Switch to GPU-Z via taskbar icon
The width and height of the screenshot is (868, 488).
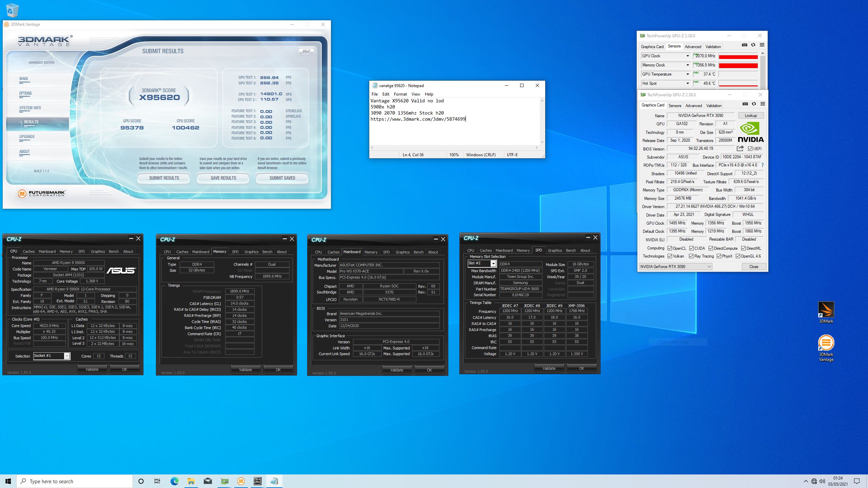coord(224,481)
